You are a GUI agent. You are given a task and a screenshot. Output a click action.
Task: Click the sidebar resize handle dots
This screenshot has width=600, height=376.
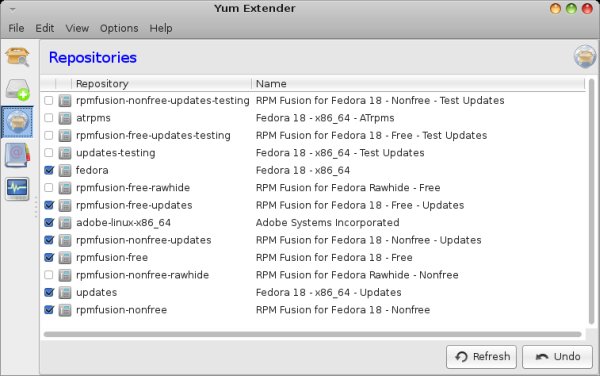tap(36, 207)
